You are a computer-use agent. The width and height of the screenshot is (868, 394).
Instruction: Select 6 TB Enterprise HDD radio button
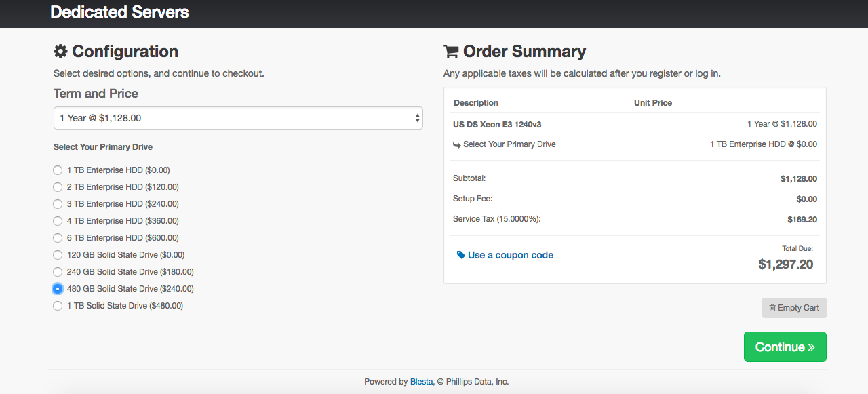pos(58,238)
